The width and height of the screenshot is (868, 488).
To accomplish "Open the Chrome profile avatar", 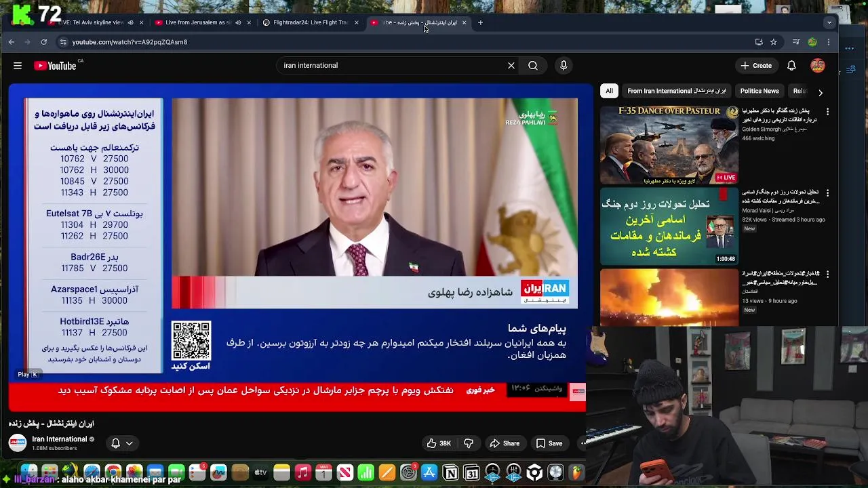I will [812, 42].
